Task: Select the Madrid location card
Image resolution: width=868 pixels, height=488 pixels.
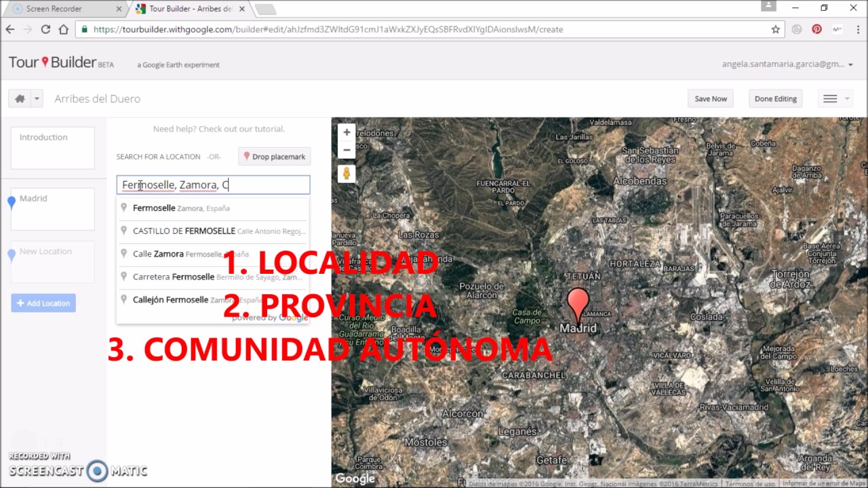Action: point(53,209)
